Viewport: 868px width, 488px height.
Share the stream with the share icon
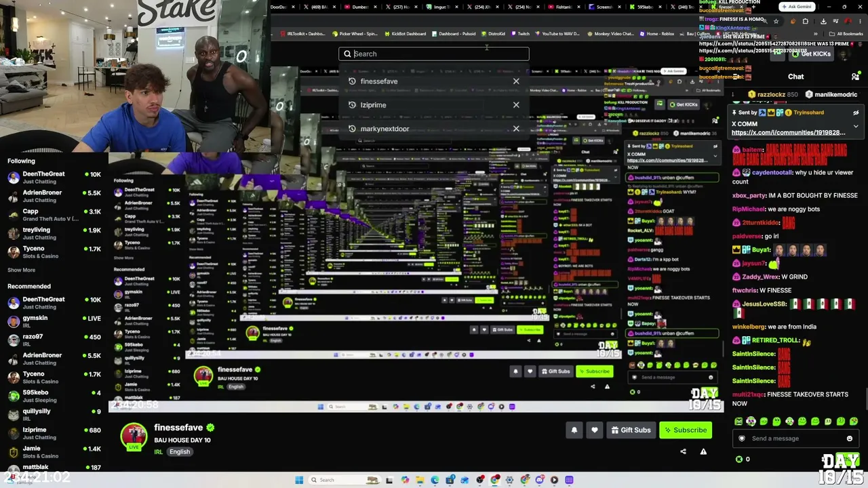coord(683,451)
